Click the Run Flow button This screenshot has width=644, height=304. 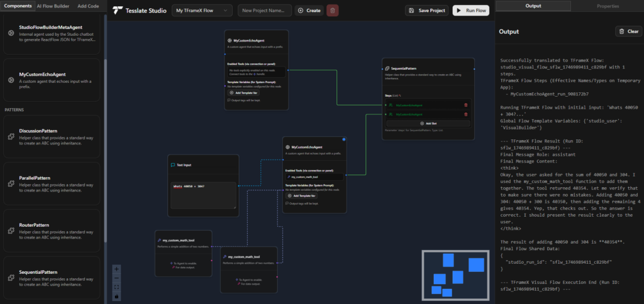point(470,10)
